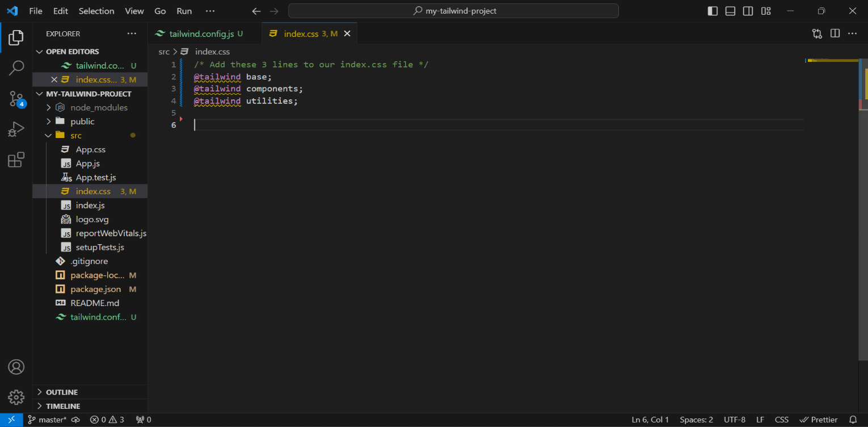This screenshot has width=868, height=427.
Task: Change the Spaces: 2 indentation setting
Action: coord(696,420)
